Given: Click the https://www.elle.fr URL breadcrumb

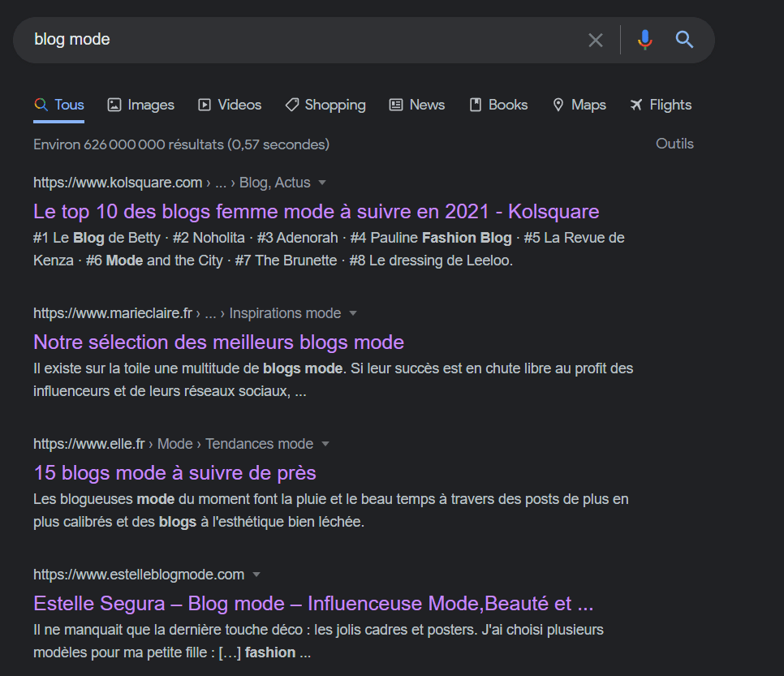Looking at the screenshot, I should [x=89, y=444].
